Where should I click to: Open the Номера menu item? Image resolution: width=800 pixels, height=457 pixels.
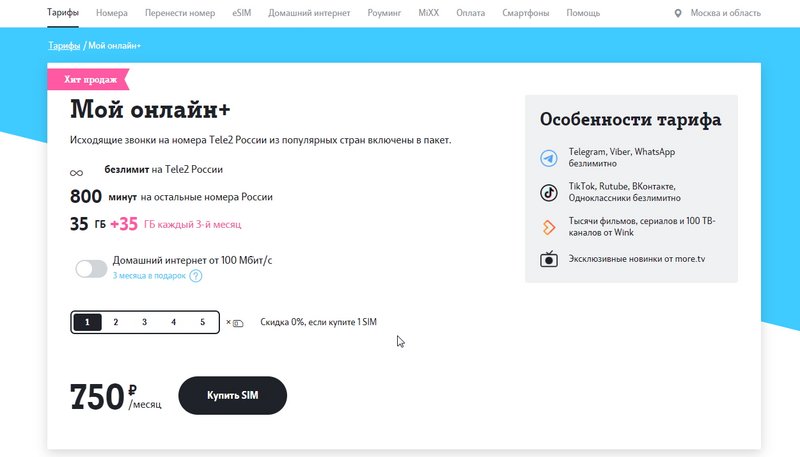[112, 13]
